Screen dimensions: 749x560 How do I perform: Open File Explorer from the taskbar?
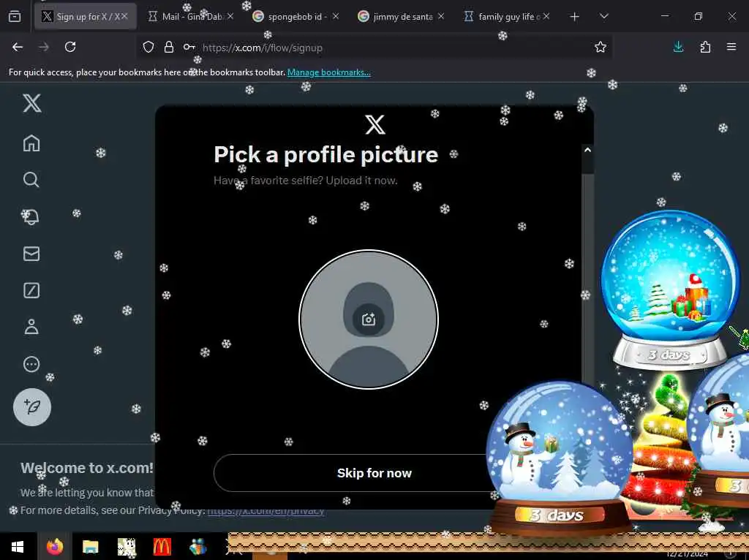click(90, 547)
